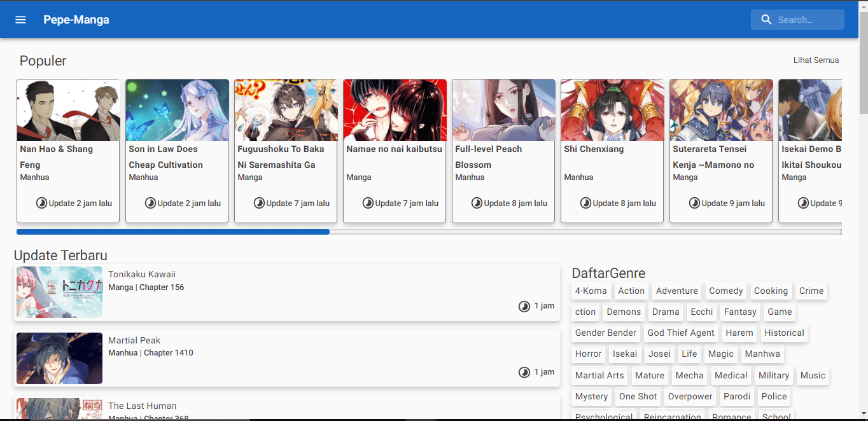Select the God Thief Agent chip
Image resolution: width=868 pixels, height=421 pixels.
point(681,333)
